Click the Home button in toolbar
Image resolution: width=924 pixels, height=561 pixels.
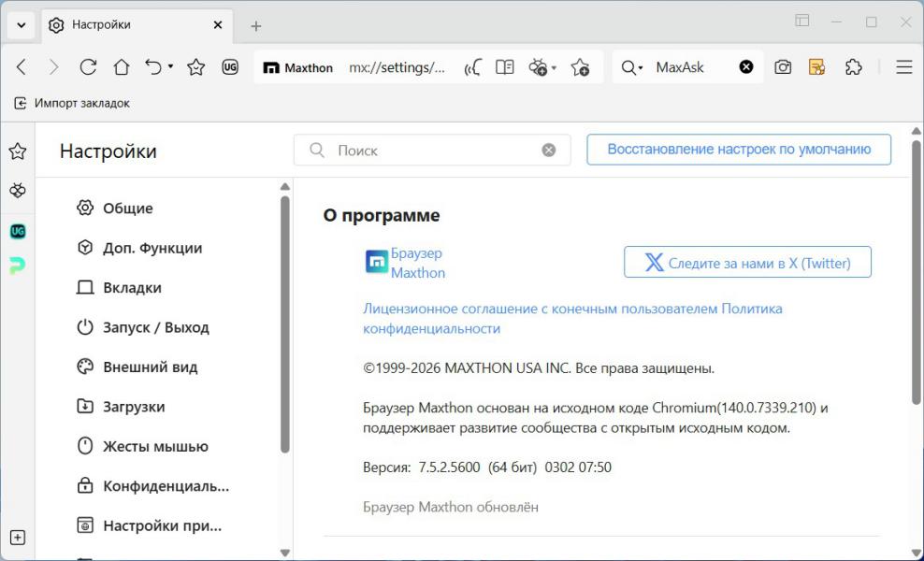pyautogui.click(x=122, y=67)
